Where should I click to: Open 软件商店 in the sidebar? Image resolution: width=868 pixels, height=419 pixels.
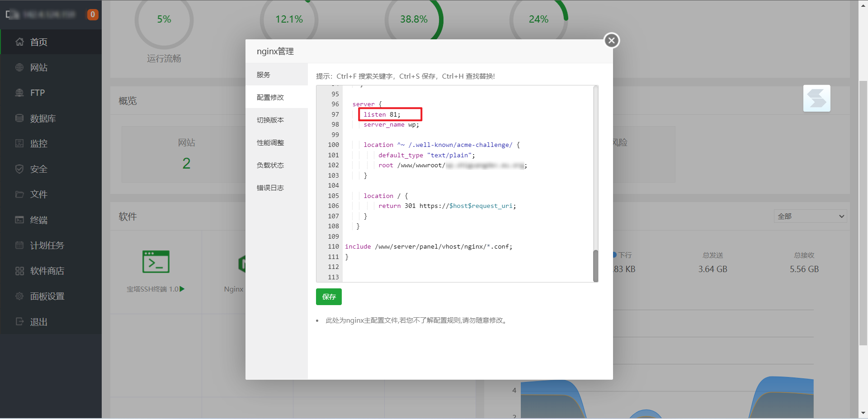(x=51, y=271)
